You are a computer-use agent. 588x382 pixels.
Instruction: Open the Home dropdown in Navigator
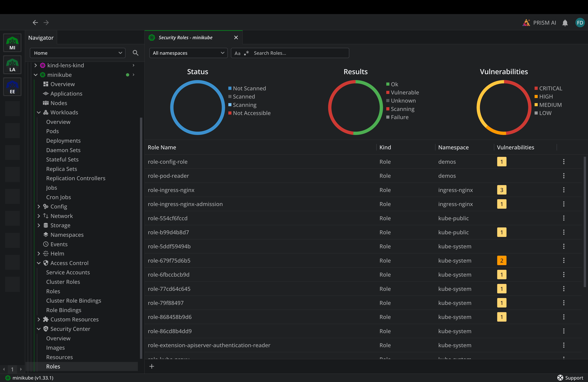[x=78, y=53]
